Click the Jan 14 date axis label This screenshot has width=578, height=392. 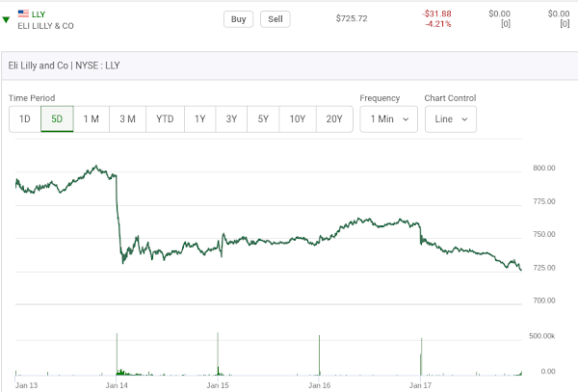tap(117, 385)
